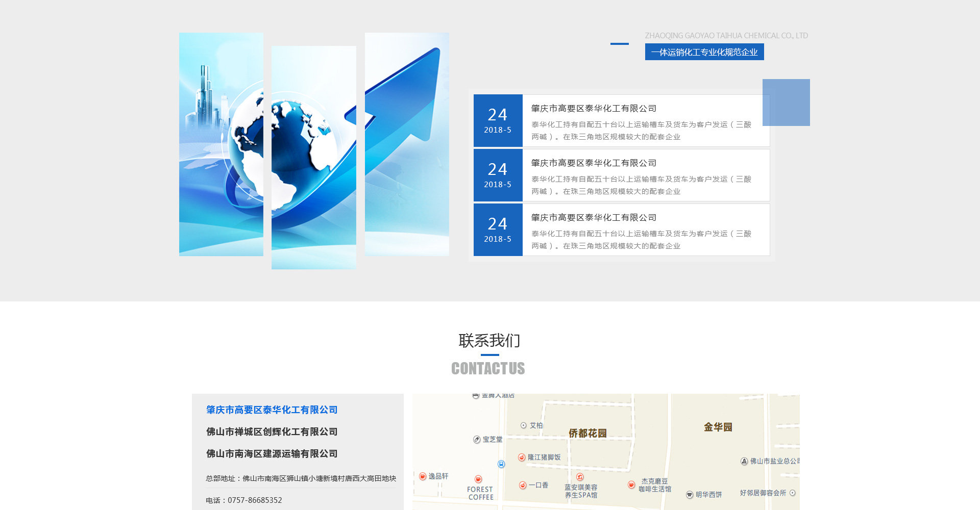Click the globe and skyscraper image panel
This screenshot has width=980, height=510.
pyautogui.click(x=221, y=144)
